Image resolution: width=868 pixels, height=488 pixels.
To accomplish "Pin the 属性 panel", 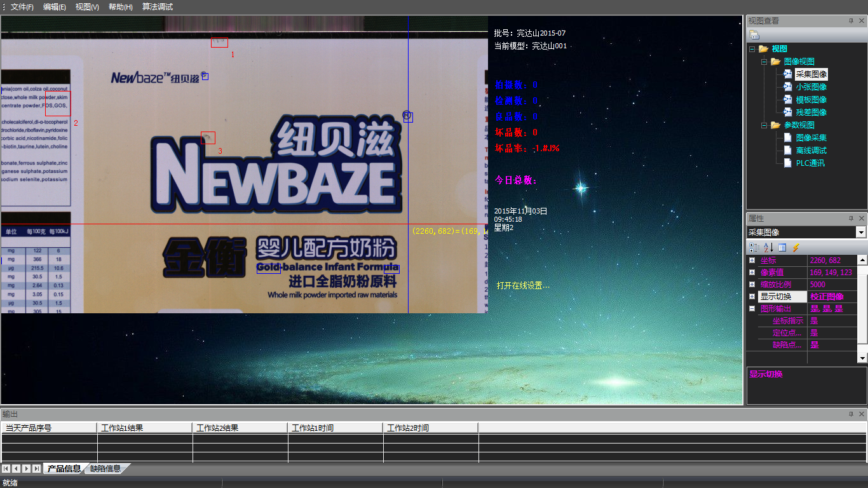I will tap(851, 219).
